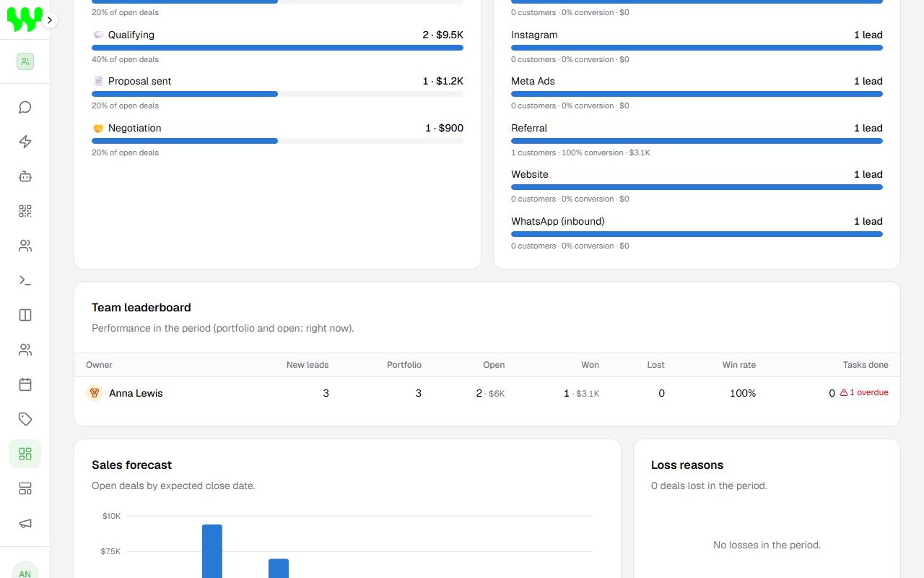Click the Qualifying stage progress bar

pos(277,48)
